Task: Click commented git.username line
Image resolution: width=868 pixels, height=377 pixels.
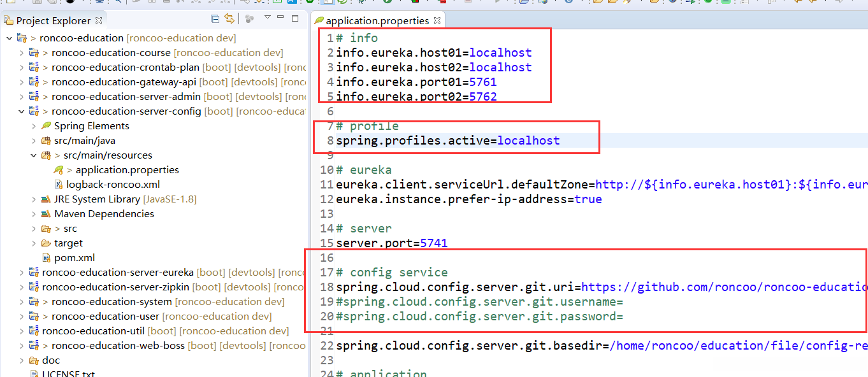Action: tap(479, 302)
